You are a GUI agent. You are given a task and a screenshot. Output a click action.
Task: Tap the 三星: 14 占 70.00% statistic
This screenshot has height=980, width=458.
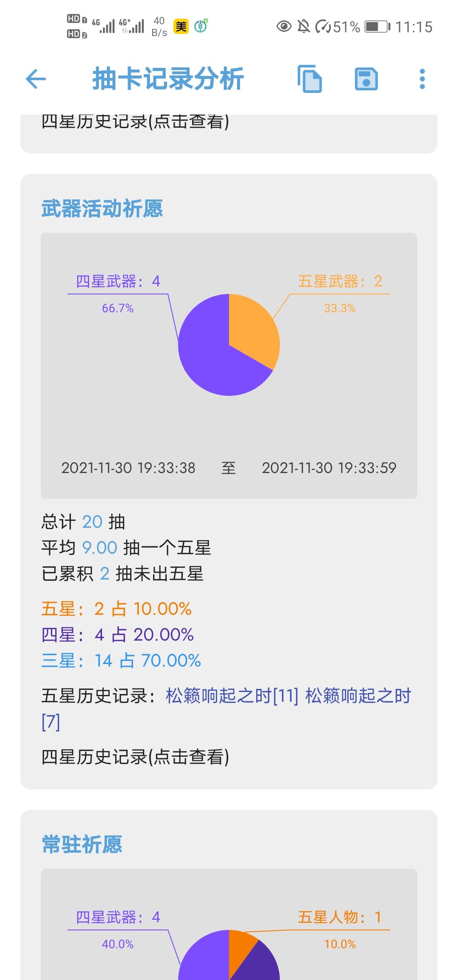coord(121,661)
